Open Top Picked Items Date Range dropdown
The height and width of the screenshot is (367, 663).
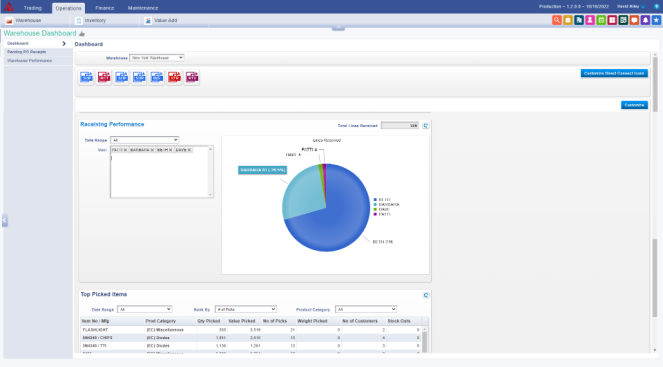[x=145, y=309]
